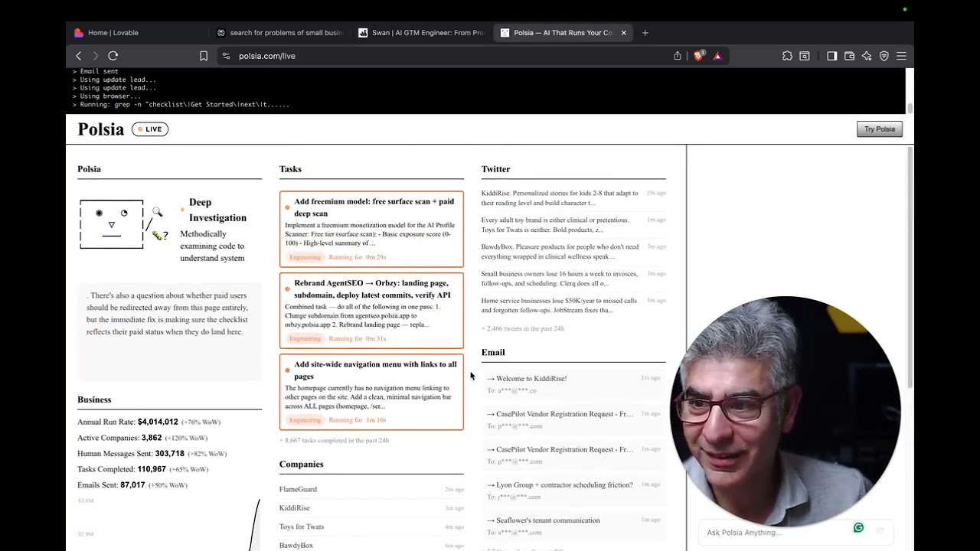Select FlameGuard in Companies list
The width and height of the screenshot is (980, 551).
(371, 489)
